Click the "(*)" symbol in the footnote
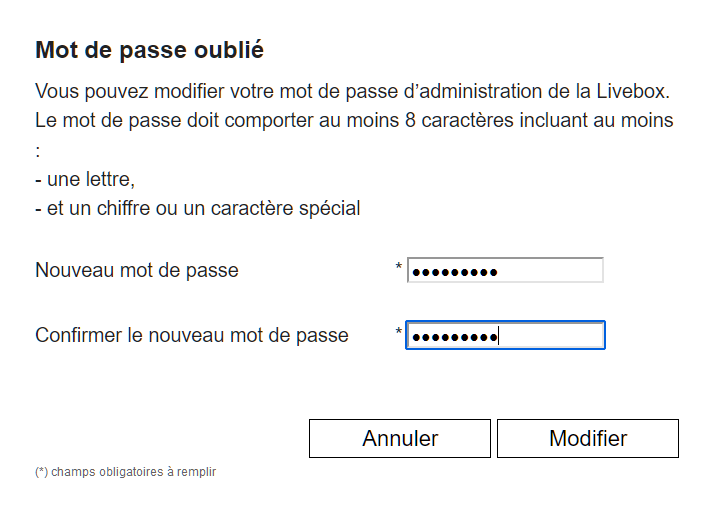This screenshot has height=521, width=715. point(41,472)
